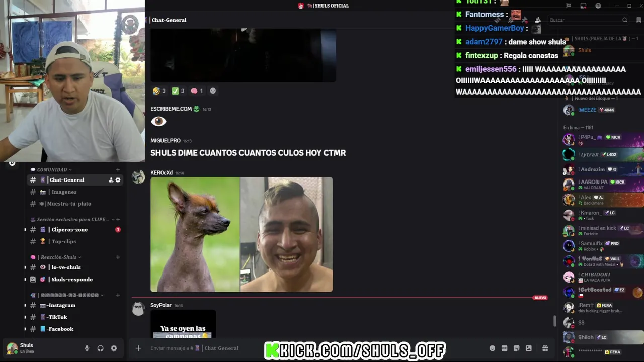Open member !P4Pu_ in member list

point(602,140)
